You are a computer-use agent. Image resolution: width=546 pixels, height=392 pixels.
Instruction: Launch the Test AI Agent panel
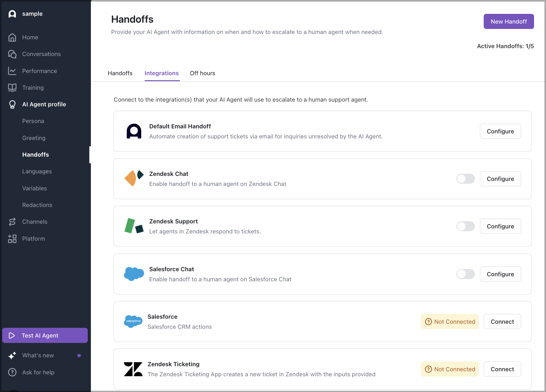tap(45, 335)
